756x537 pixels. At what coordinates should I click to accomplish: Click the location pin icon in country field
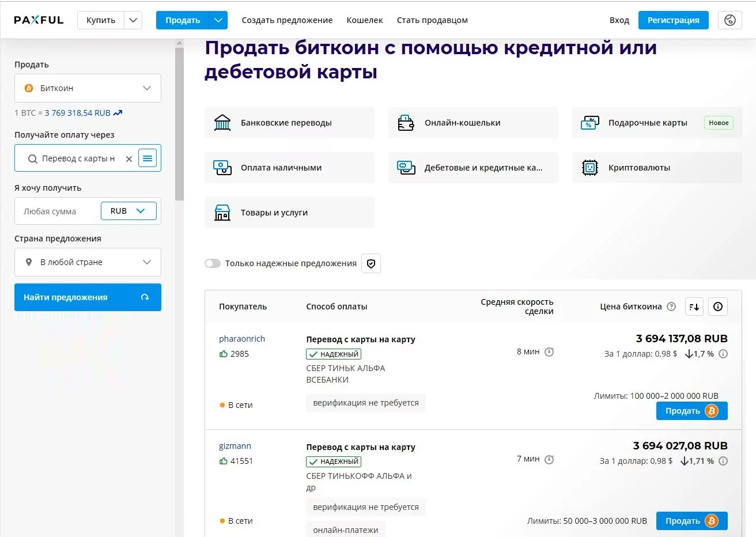click(x=29, y=262)
